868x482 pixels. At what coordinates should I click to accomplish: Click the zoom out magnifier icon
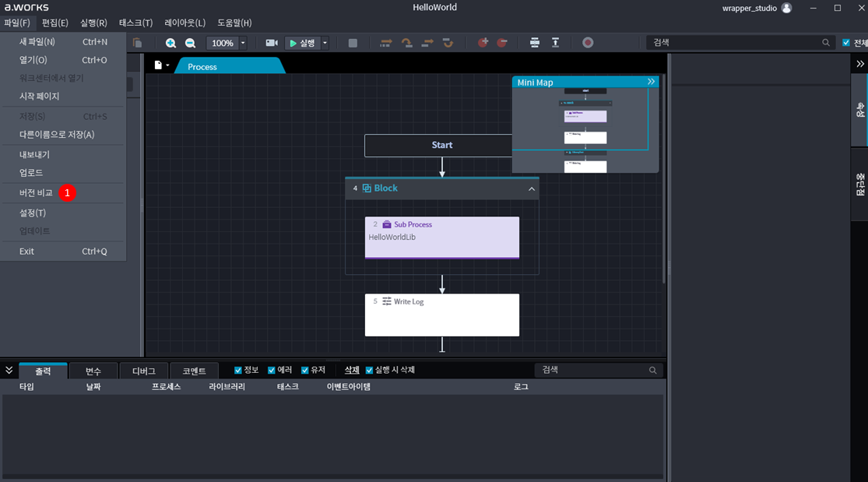[190, 43]
